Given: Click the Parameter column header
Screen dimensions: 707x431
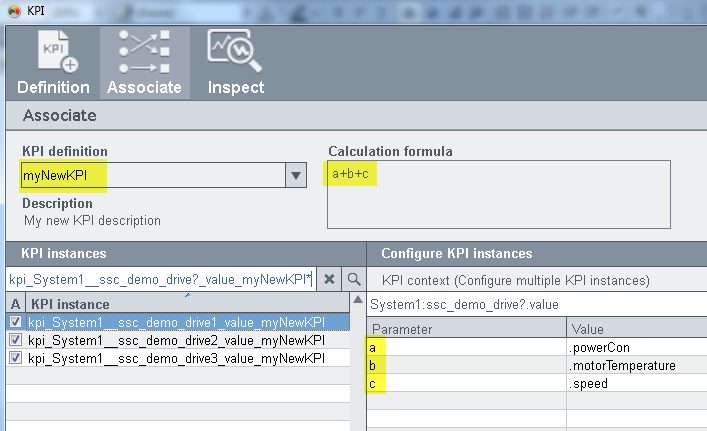Looking at the screenshot, I should [466, 329].
